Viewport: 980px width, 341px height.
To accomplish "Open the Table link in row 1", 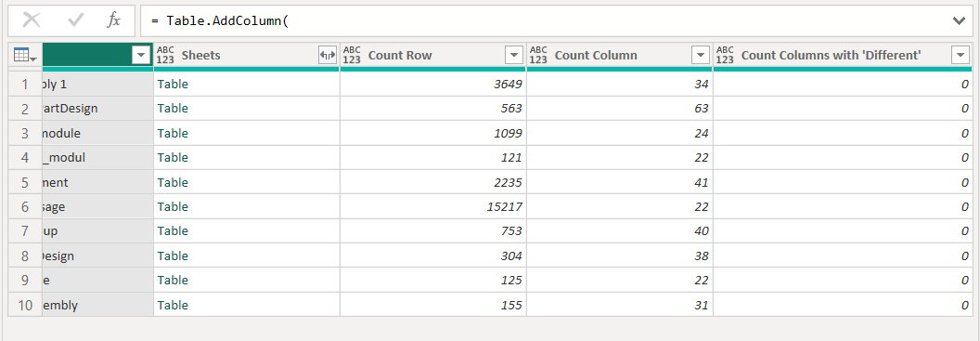I will (x=173, y=84).
